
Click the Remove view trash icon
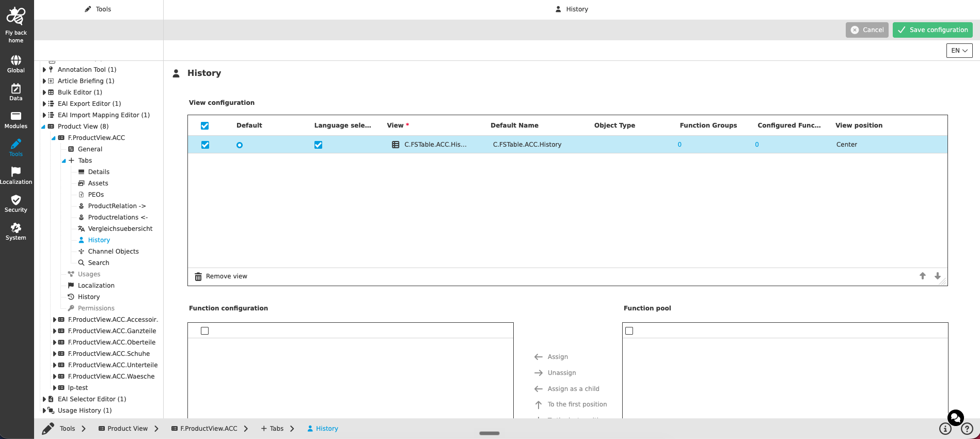click(x=198, y=277)
